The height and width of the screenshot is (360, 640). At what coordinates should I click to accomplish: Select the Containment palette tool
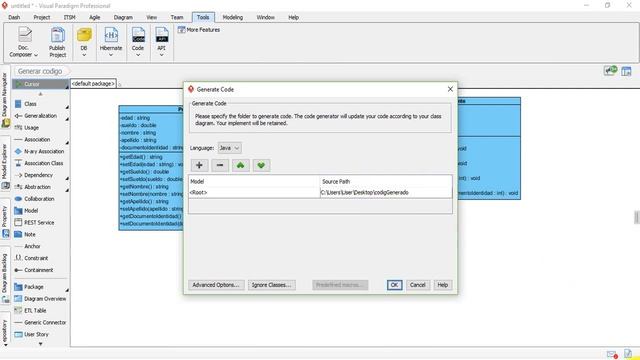click(38, 270)
